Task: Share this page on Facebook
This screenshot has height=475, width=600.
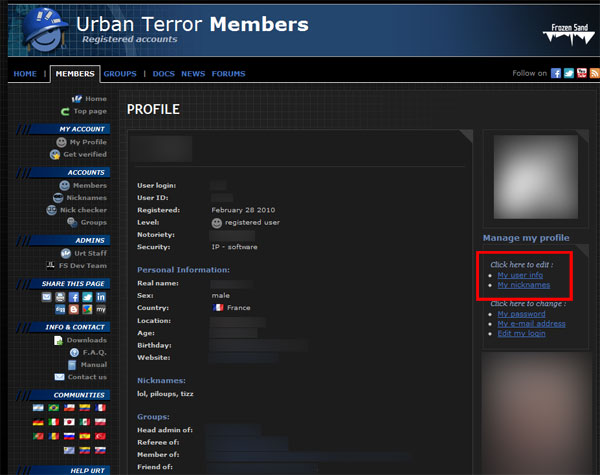Action: 73,297
